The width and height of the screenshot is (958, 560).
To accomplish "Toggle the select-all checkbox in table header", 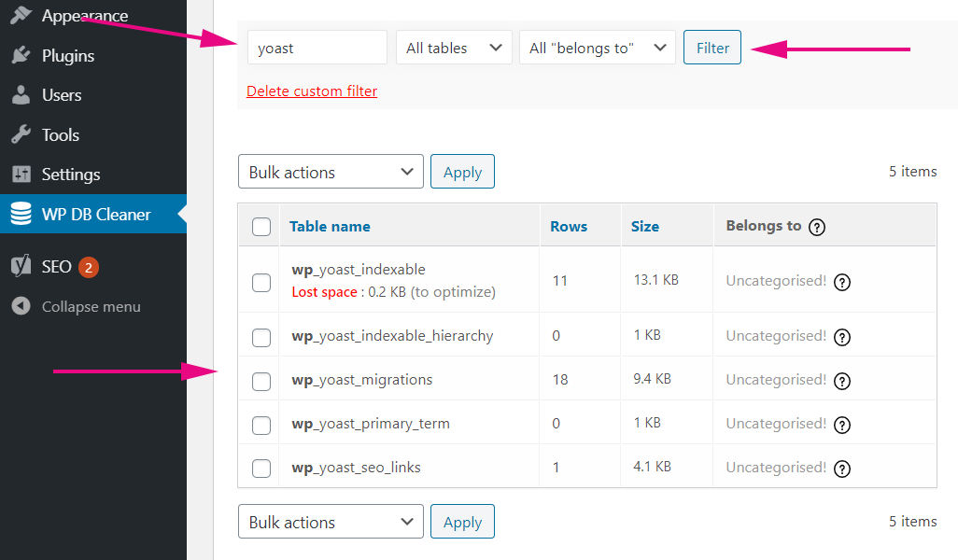I will pyautogui.click(x=261, y=227).
